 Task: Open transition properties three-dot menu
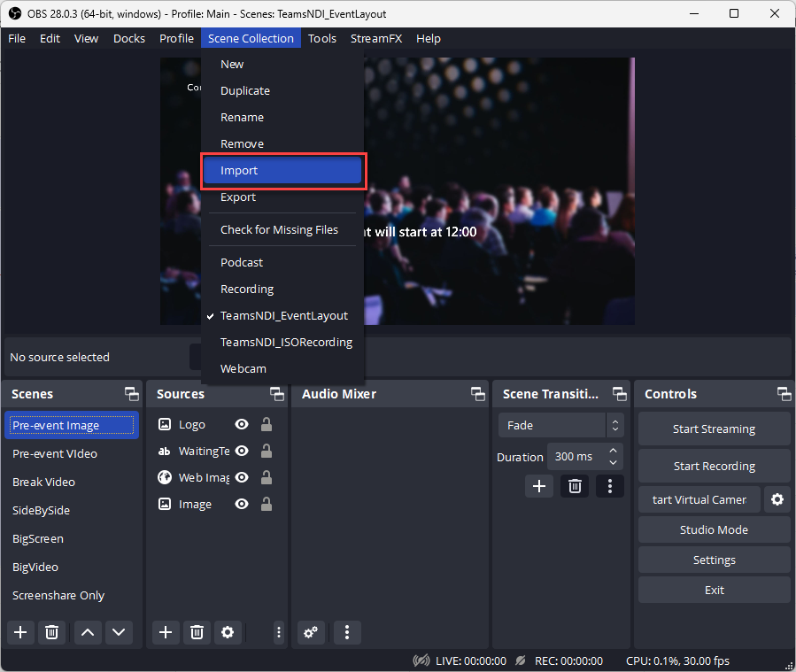point(610,486)
